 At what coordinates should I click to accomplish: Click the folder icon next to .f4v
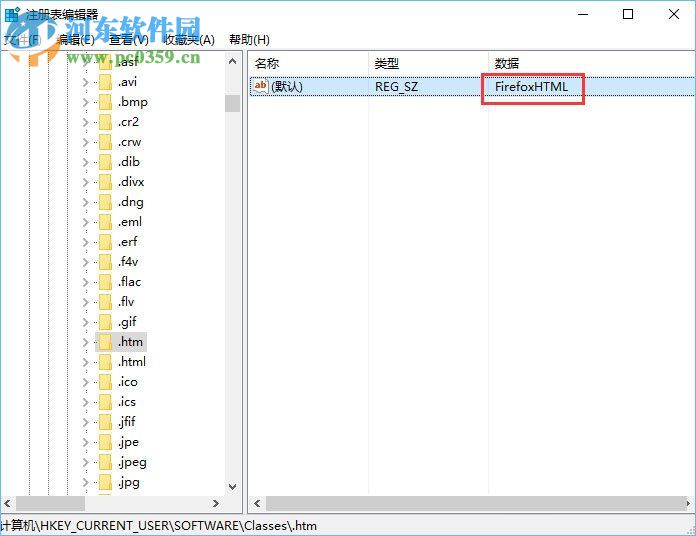point(105,262)
